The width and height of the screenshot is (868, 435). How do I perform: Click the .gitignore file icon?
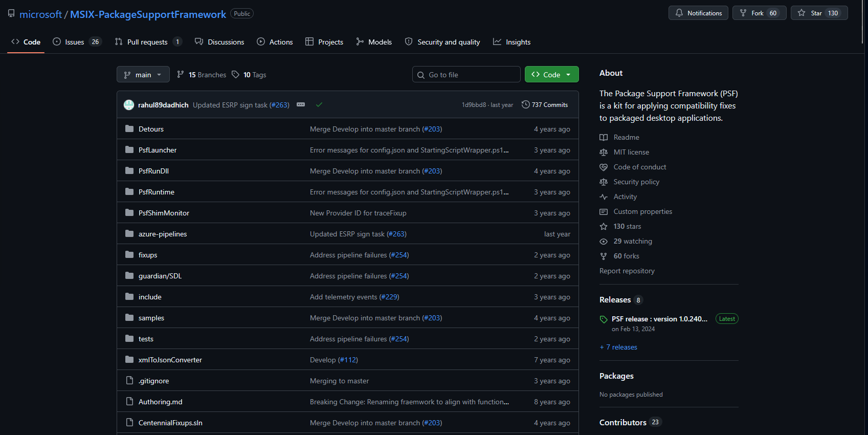[129, 381]
